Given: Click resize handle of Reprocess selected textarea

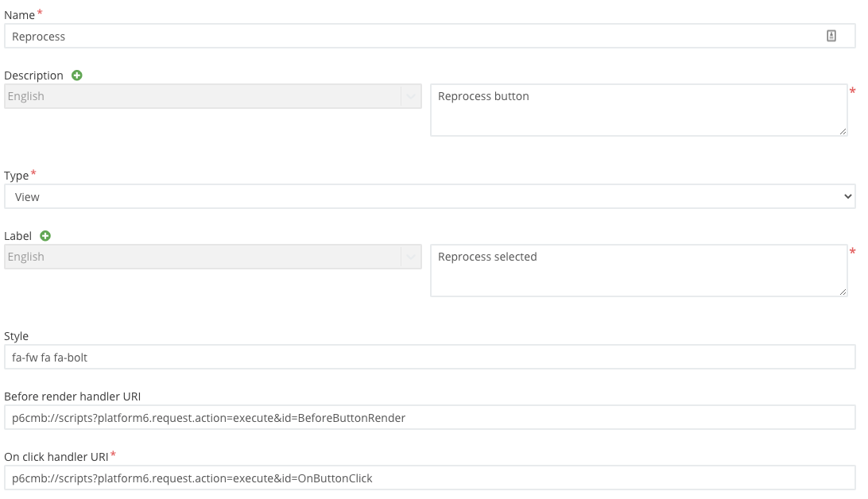Looking at the screenshot, I should click(842, 291).
